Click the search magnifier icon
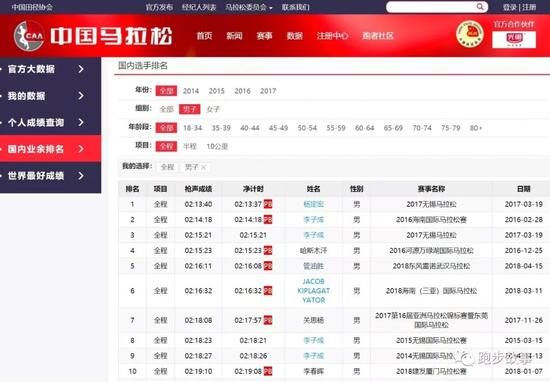This screenshot has height=382, width=550. (480, 7)
